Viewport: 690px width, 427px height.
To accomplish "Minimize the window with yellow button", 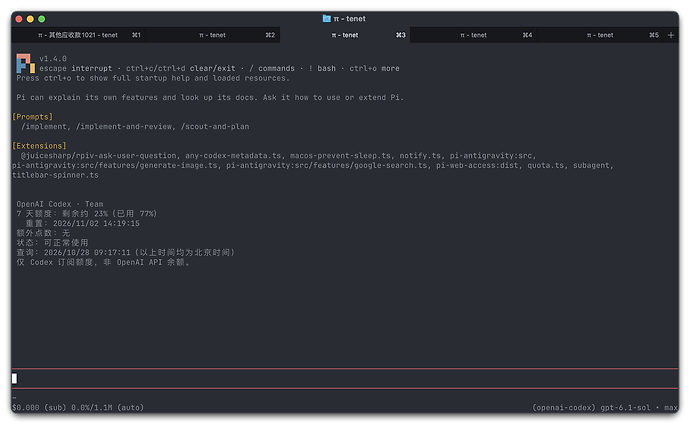I will 30,19.
